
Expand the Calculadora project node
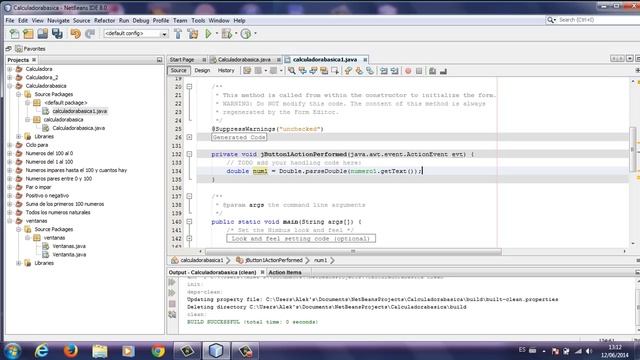click(x=10, y=69)
